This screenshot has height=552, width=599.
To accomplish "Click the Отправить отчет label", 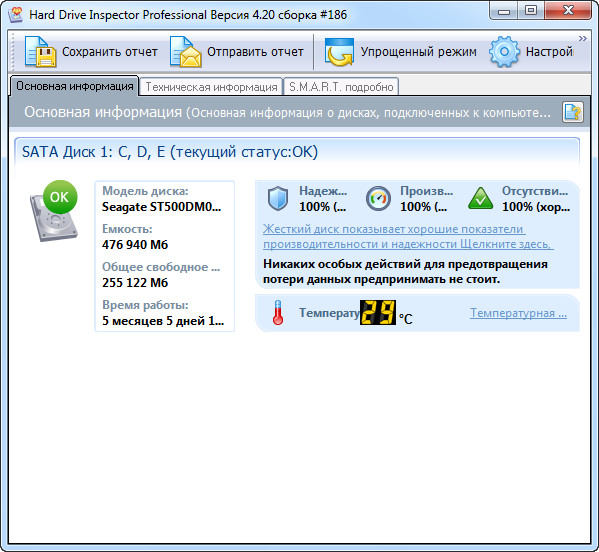I will click(x=255, y=52).
